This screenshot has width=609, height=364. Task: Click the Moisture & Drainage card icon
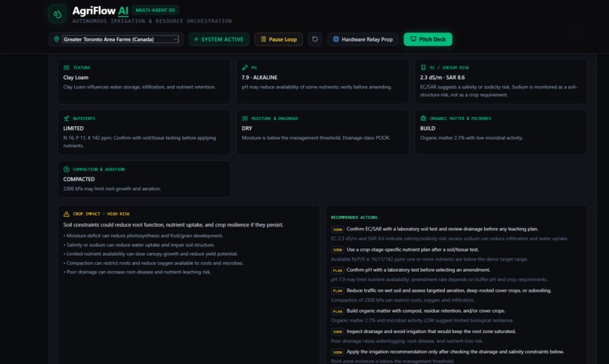pos(245,119)
